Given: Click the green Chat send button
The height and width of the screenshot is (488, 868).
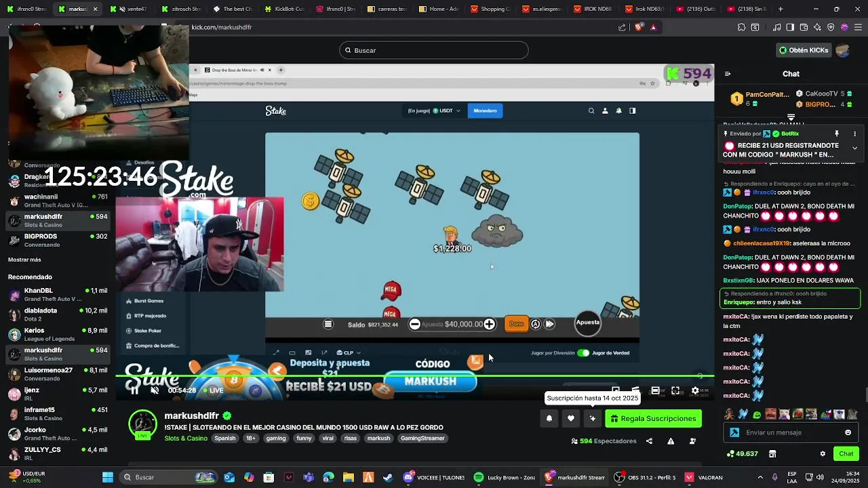Looking at the screenshot, I should pyautogui.click(x=846, y=454).
